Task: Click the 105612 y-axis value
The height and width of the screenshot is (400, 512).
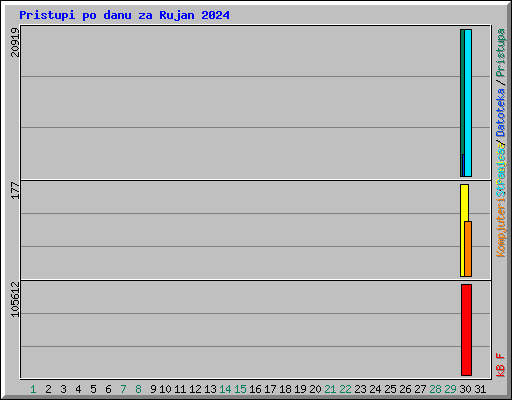Action: coord(15,299)
